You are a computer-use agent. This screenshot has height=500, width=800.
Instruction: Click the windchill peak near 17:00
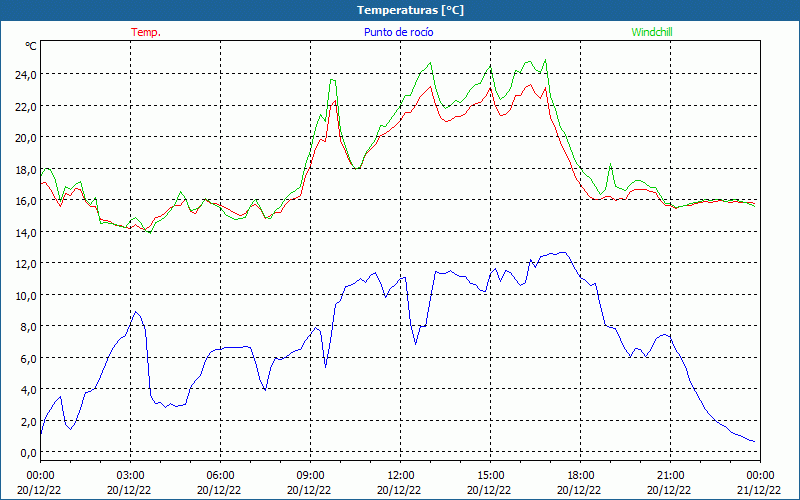(545, 60)
